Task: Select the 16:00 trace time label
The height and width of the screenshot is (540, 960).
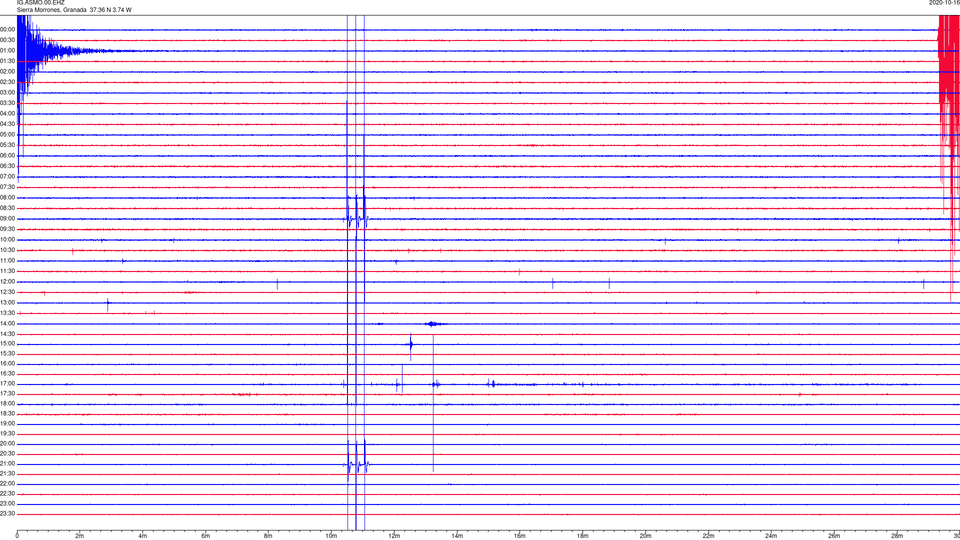Action: [8, 364]
